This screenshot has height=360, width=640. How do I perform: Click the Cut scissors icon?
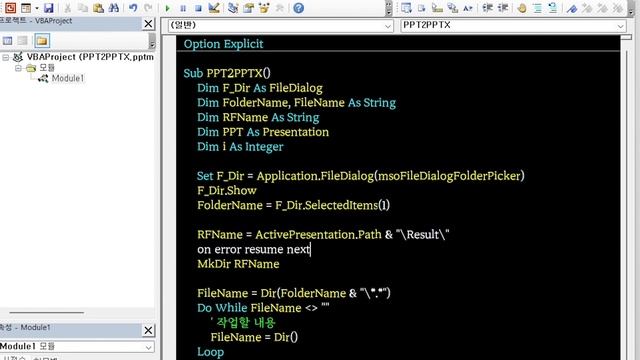click(x=68, y=8)
